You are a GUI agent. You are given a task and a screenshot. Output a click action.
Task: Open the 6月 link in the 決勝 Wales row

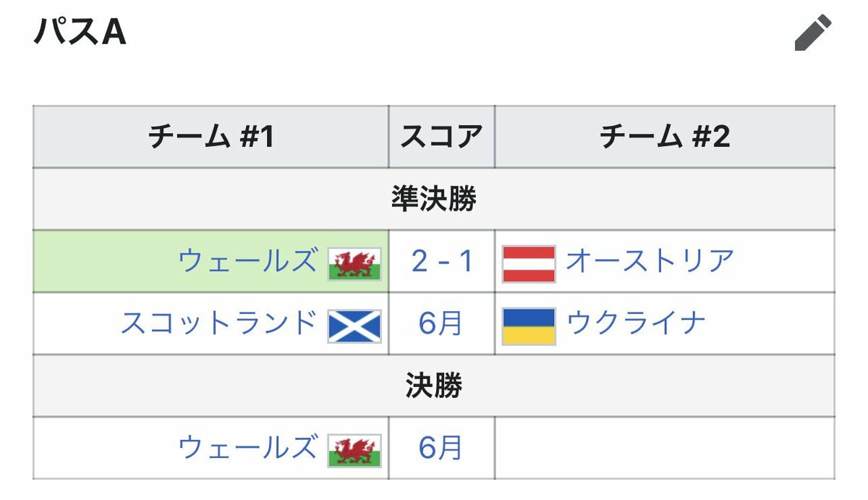tap(441, 449)
